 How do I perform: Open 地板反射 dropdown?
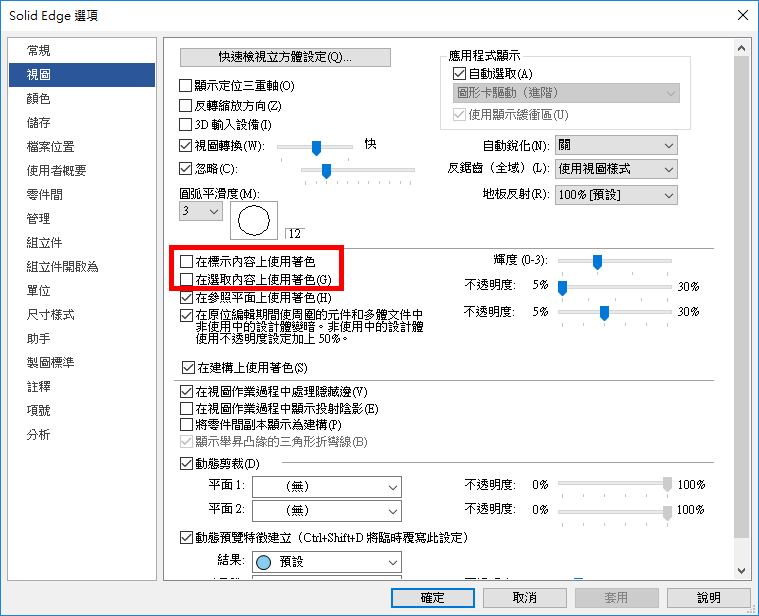(x=616, y=195)
